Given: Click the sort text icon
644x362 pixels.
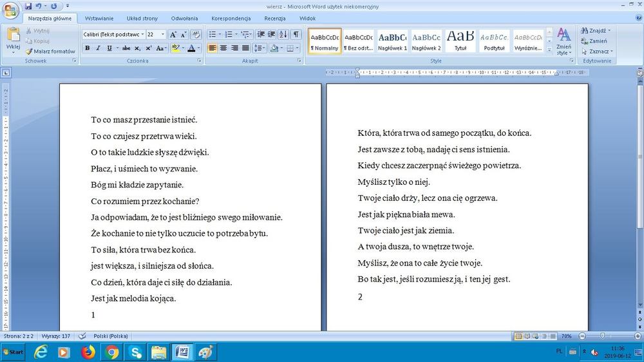Looking at the screenshot, I should coord(284,34).
